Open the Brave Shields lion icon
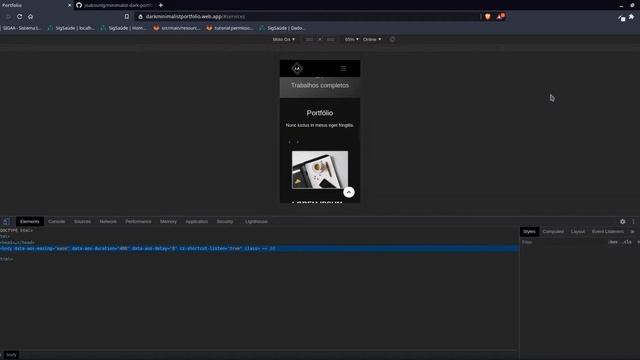This screenshot has height=360, width=640. 488,17
